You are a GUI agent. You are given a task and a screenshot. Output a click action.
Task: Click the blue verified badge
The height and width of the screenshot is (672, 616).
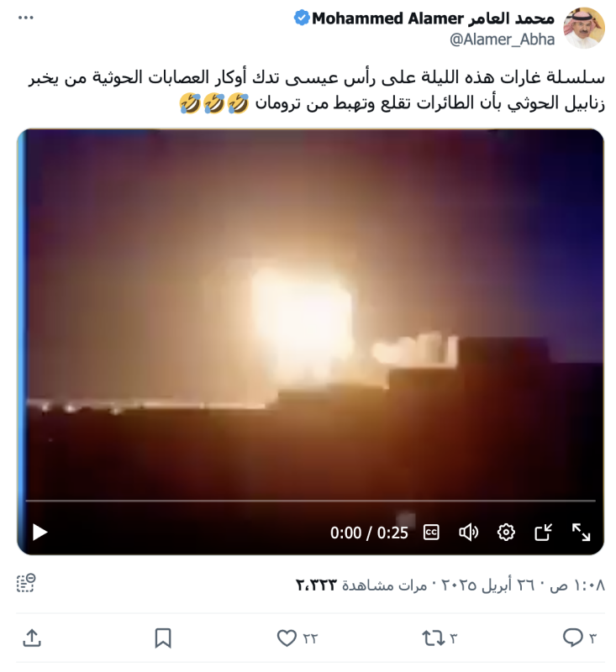click(302, 18)
